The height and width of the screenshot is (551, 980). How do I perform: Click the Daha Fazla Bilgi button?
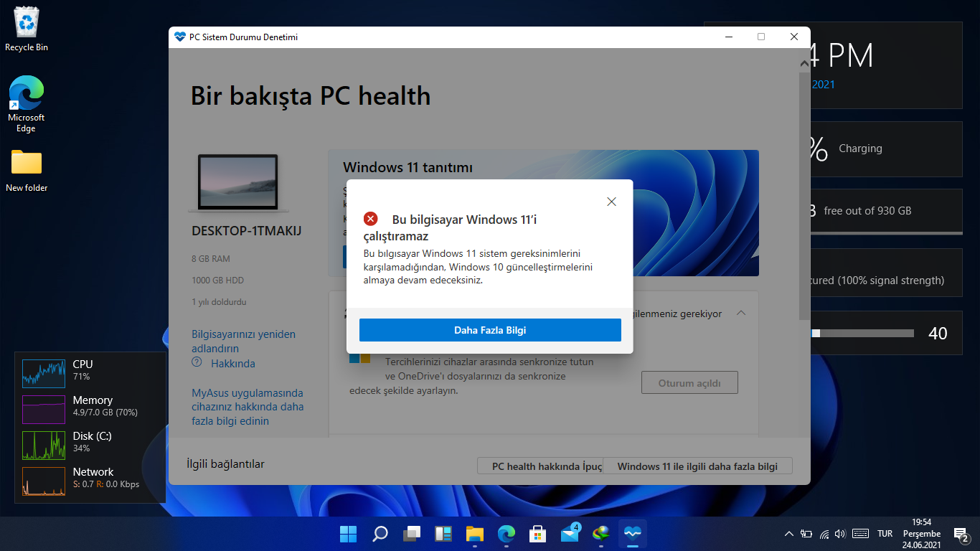[490, 330]
